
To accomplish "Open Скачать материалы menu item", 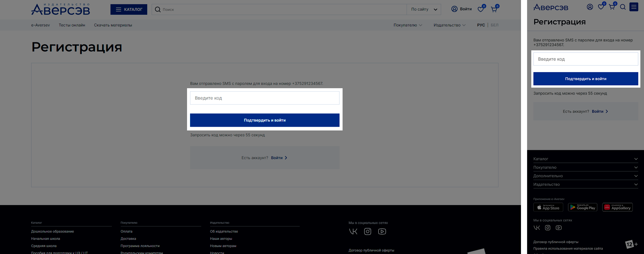I will click(x=113, y=25).
